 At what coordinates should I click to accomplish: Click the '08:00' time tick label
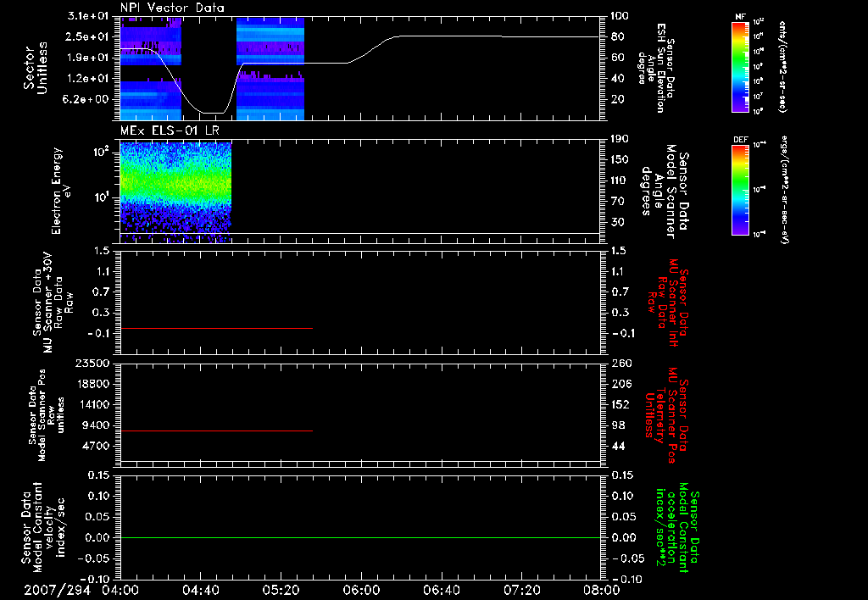pyautogui.click(x=601, y=590)
